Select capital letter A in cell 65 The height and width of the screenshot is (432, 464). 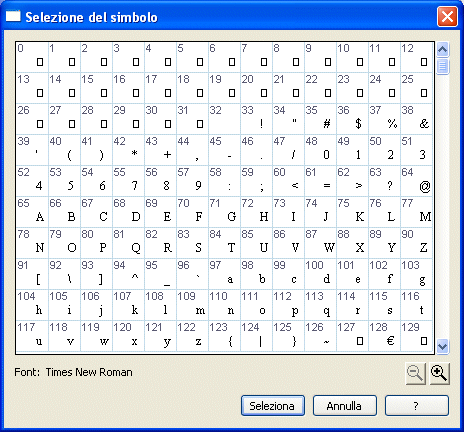point(32,212)
